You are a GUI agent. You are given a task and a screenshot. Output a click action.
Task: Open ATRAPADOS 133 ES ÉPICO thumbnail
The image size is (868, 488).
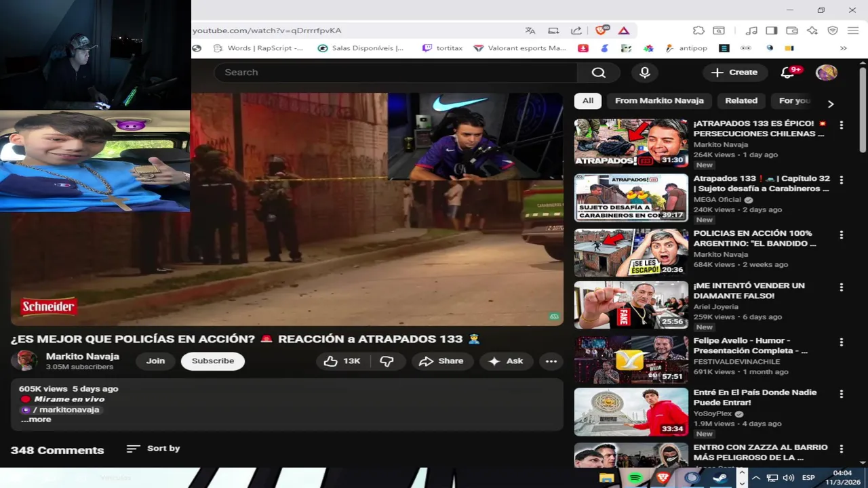click(x=631, y=143)
